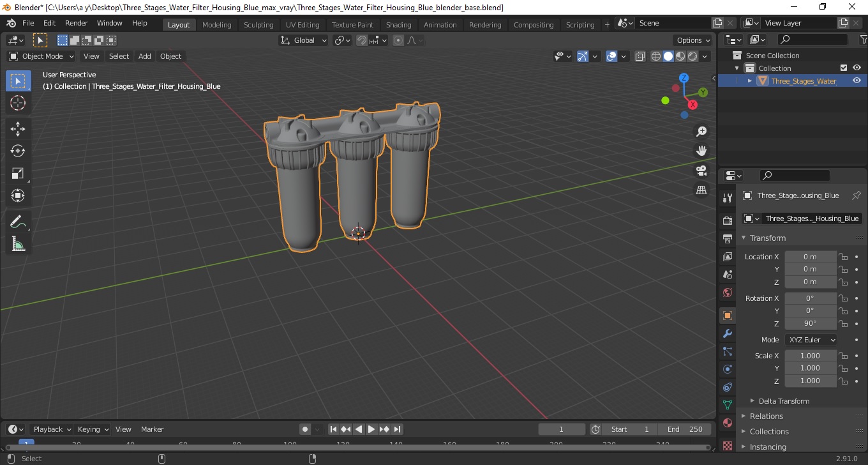Hide Collection using its eye icon
Screen dimensions: 868x465
tap(857, 68)
